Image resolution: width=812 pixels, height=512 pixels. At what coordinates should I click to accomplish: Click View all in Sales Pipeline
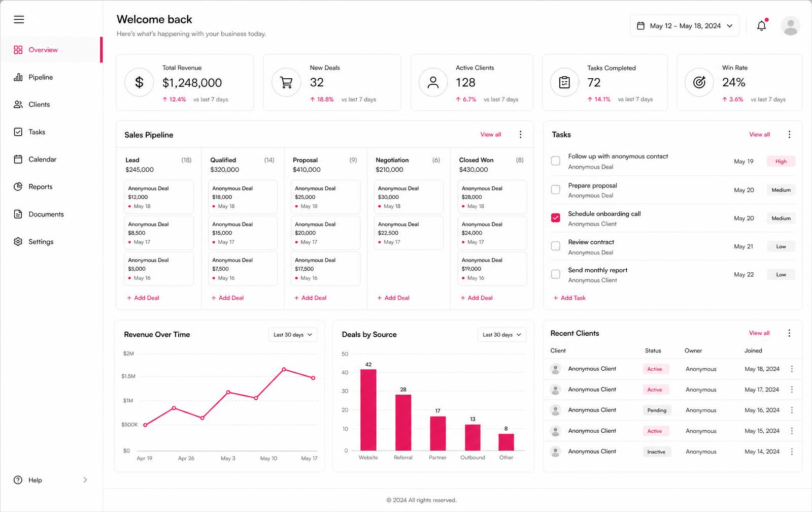pyautogui.click(x=491, y=135)
